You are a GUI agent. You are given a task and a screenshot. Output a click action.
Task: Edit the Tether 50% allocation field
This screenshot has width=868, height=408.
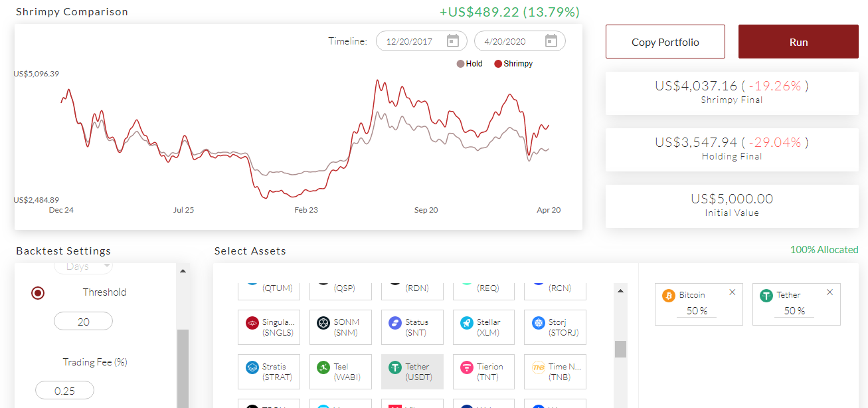coord(794,311)
